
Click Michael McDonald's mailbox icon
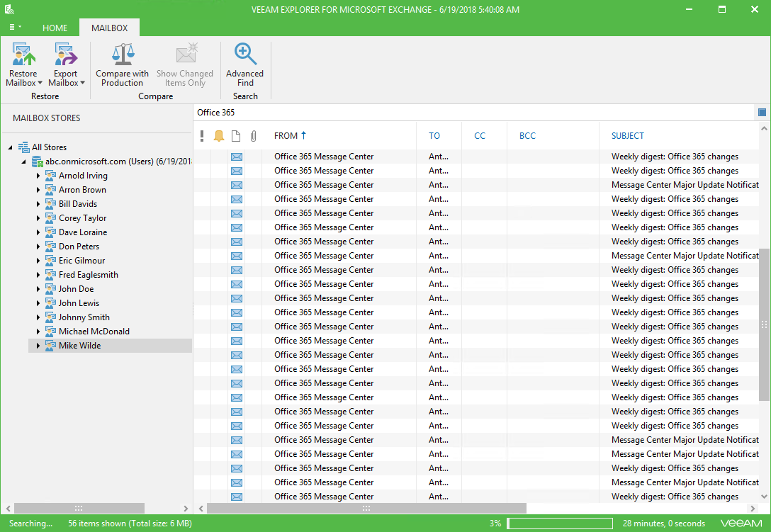click(50, 332)
